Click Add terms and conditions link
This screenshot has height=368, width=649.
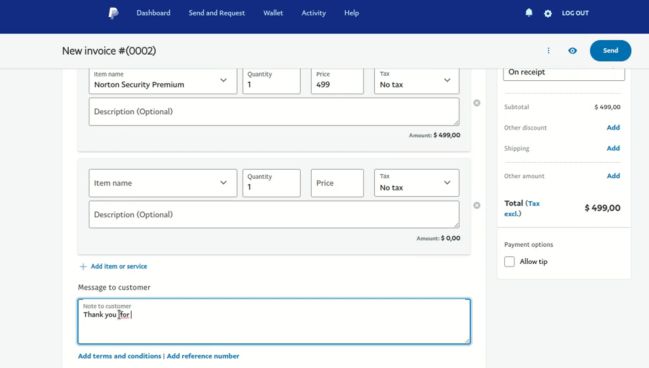coord(120,356)
